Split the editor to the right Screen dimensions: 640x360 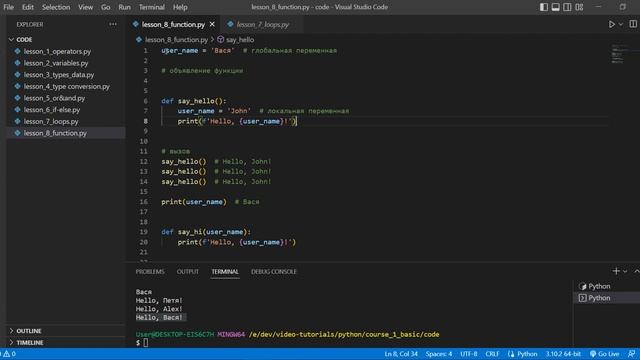633,24
